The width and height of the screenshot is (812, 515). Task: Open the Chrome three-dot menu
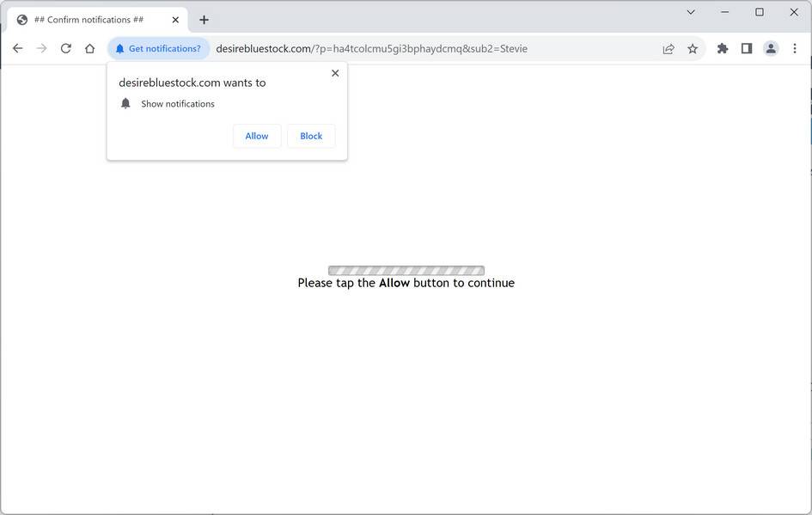tap(794, 48)
